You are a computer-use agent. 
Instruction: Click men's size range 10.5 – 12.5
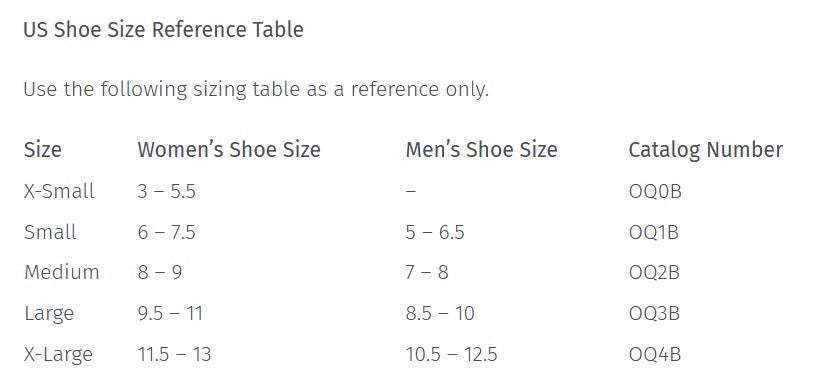tap(451, 354)
